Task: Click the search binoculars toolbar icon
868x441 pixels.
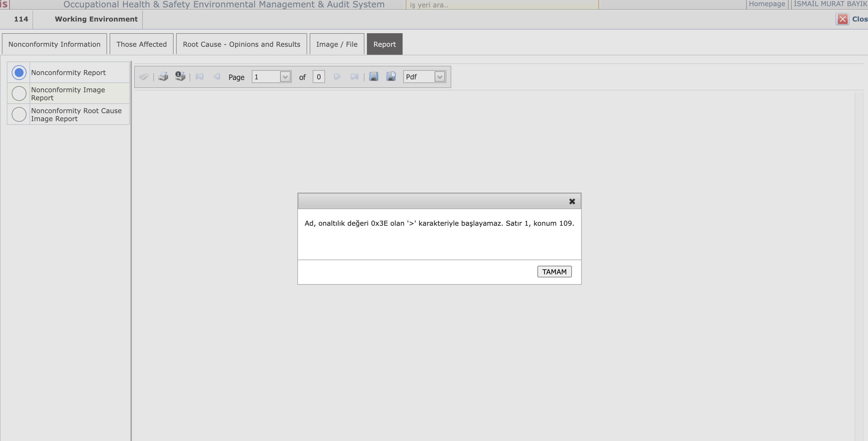Action: (144, 77)
